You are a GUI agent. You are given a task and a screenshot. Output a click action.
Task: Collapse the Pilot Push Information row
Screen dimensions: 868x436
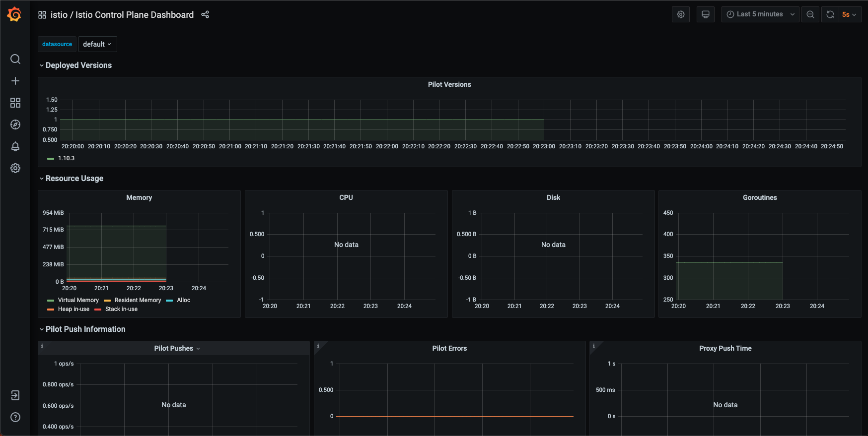82,329
